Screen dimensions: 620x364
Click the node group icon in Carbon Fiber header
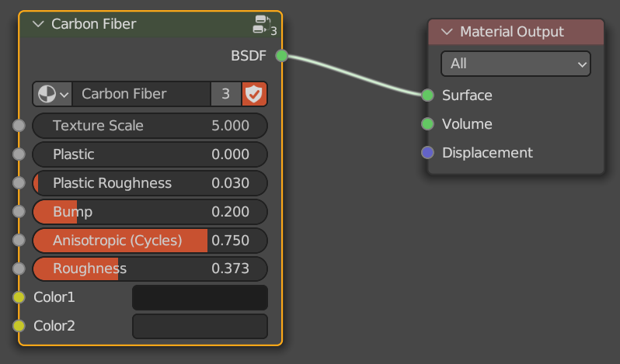pyautogui.click(x=260, y=24)
